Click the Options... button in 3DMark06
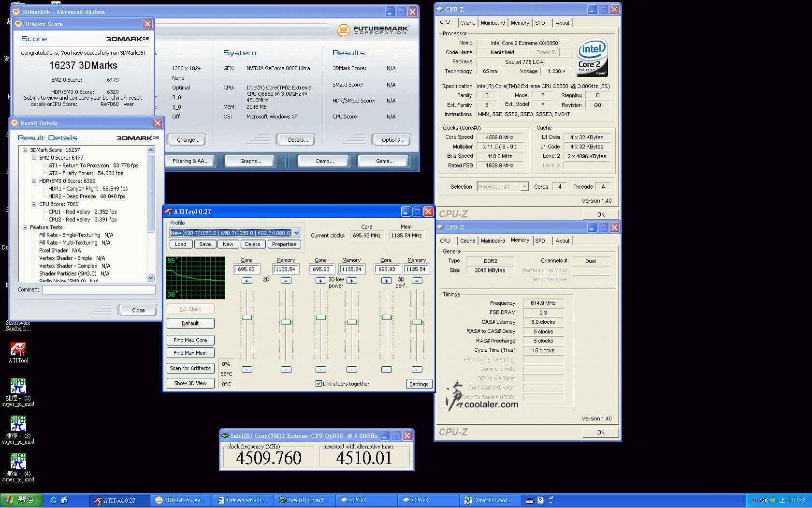The image size is (812, 508). [x=393, y=140]
